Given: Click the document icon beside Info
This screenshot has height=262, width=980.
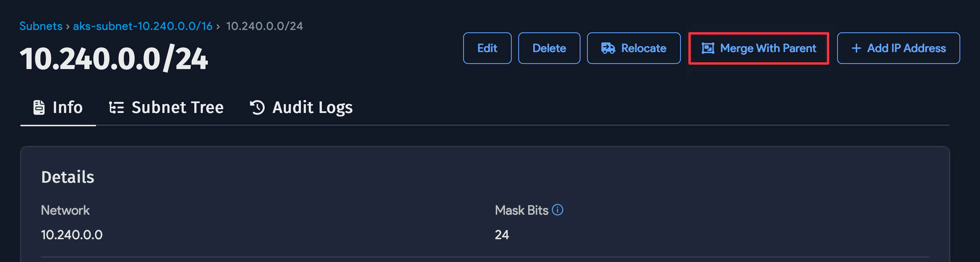Looking at the screenshot, I should 39,108.
